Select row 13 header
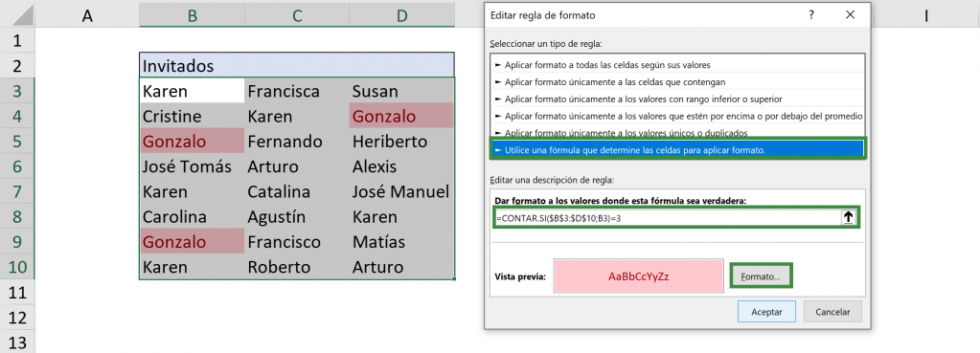The image size is (980, 353). [x=17, y=342]
